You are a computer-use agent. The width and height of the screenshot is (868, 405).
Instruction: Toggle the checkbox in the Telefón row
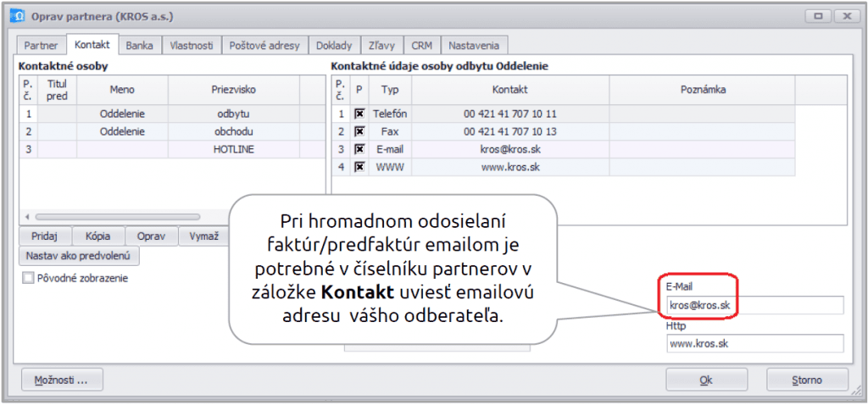pyautogui.click(x=359, y=114)
